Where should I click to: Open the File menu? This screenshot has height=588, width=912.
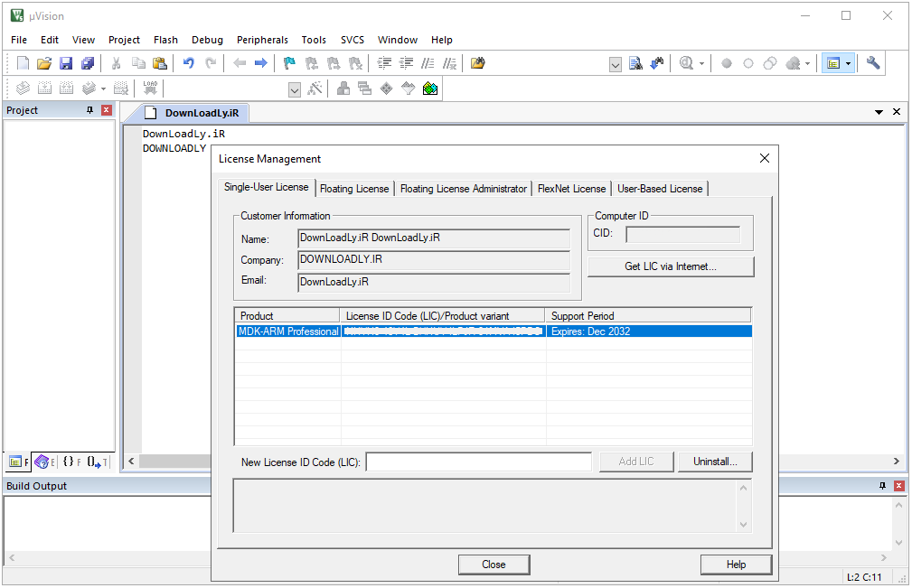point(19,40)
